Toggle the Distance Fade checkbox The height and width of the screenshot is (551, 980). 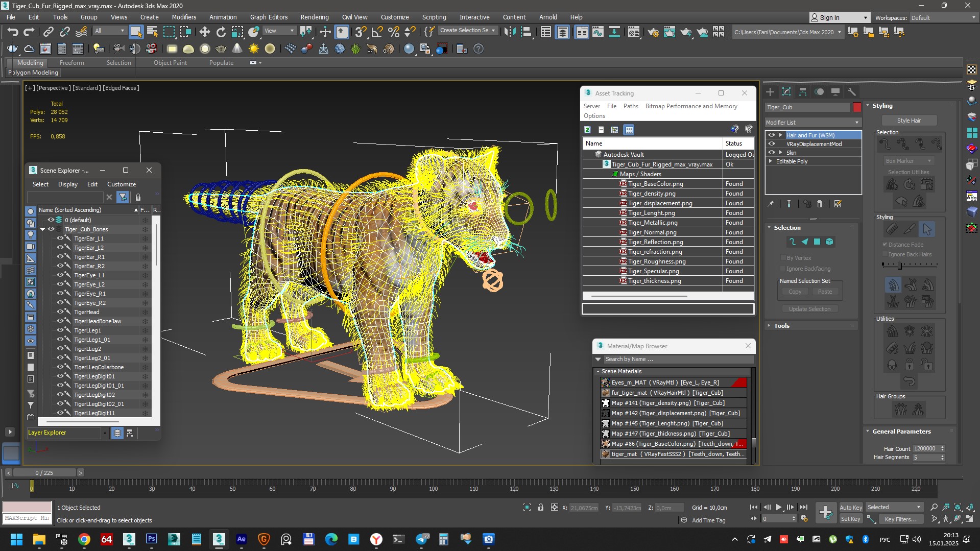pos(885,245)
